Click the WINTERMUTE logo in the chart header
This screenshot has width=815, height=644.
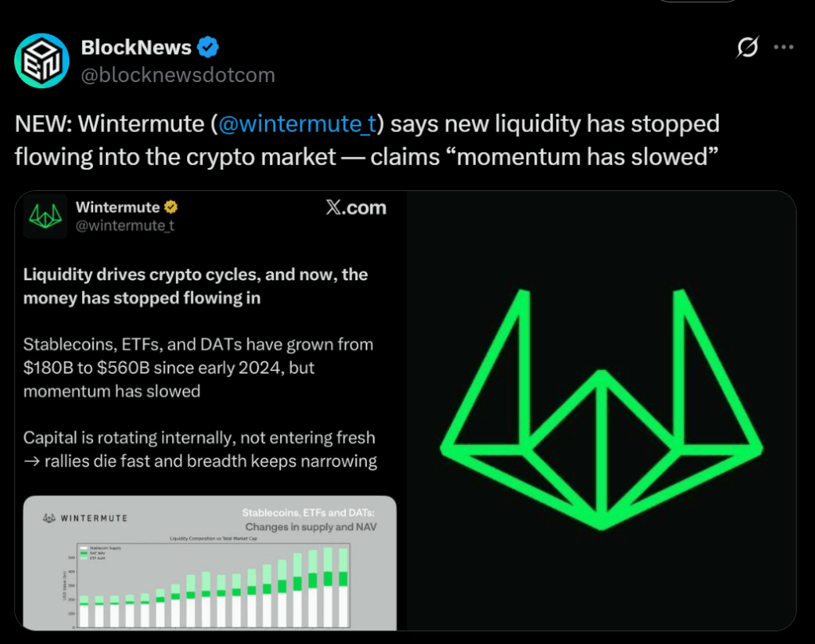85,518
